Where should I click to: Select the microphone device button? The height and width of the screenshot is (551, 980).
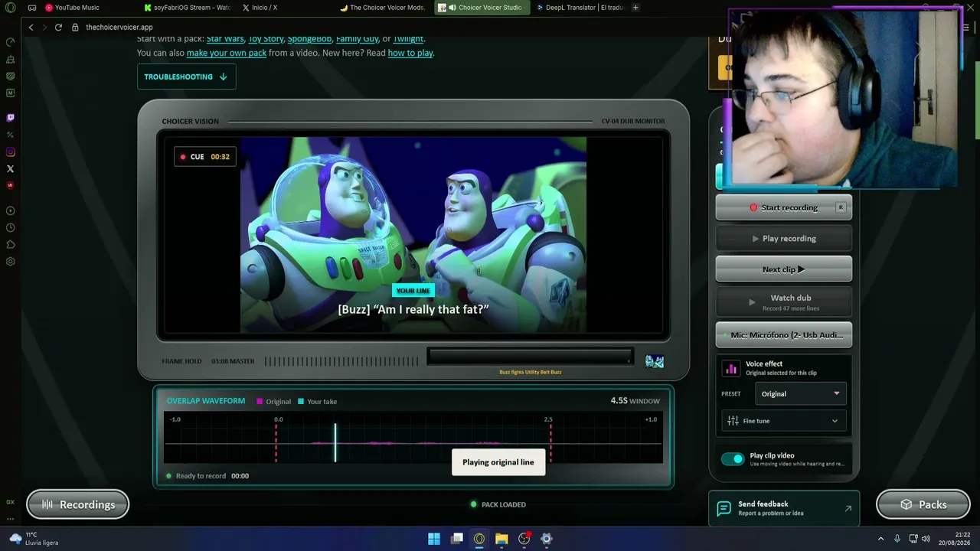tap(784, 335)
